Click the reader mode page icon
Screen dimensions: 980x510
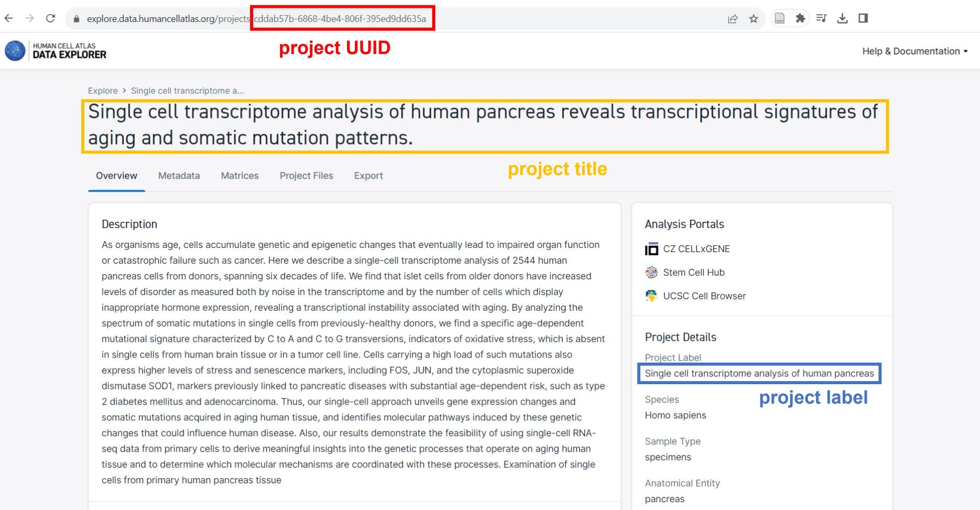tap(780, 18)
